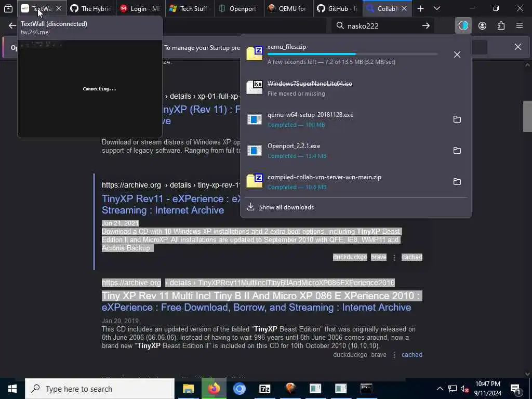The width and height of the screenshot is (532, 399).
Task: Click the Windows7SuperNanoLite64.iso file icon
Action: point(254,87)
